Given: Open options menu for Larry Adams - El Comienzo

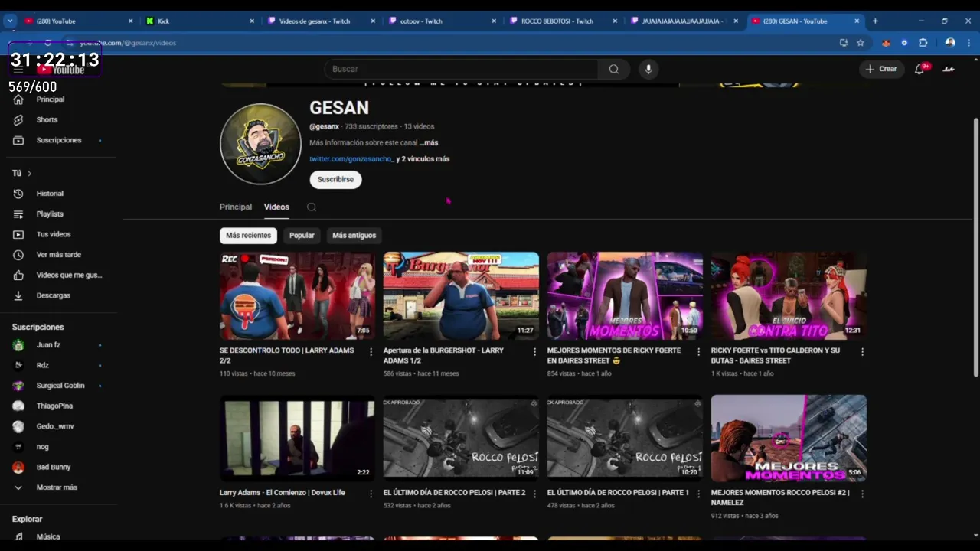Looking at the screenshot, I should [371, 494].
